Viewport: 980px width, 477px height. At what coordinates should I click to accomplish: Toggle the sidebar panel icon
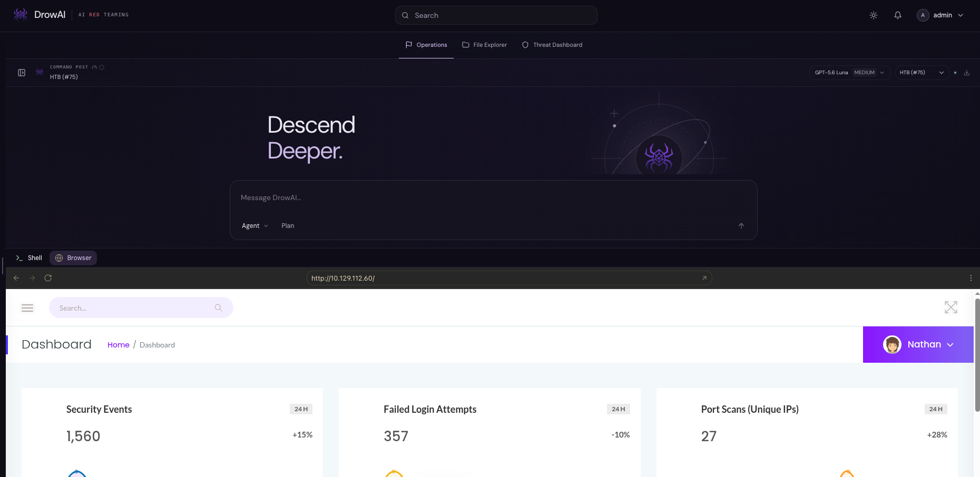[22, 73]
